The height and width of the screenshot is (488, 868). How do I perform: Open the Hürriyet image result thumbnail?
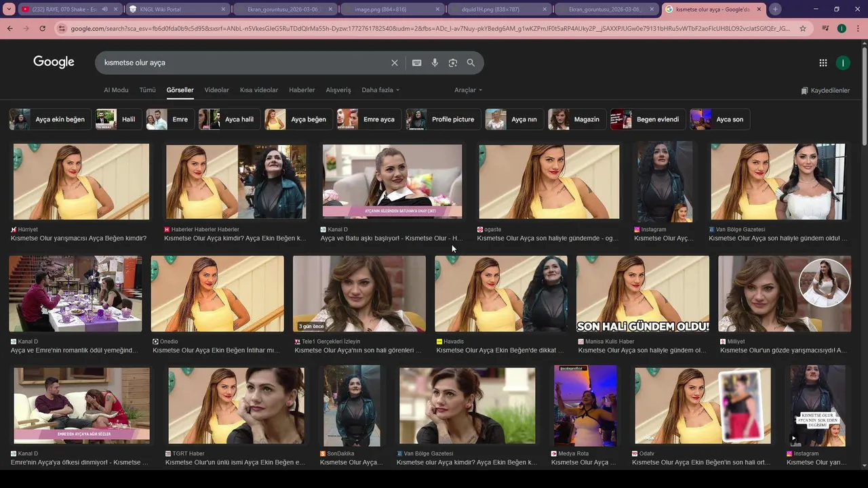click(x=81, y=182)
